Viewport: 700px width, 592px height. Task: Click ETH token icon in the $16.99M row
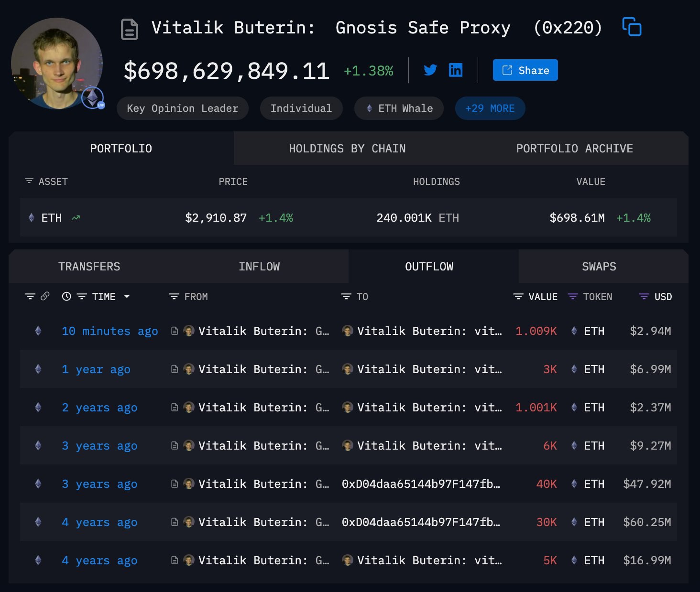coord(574,560)
